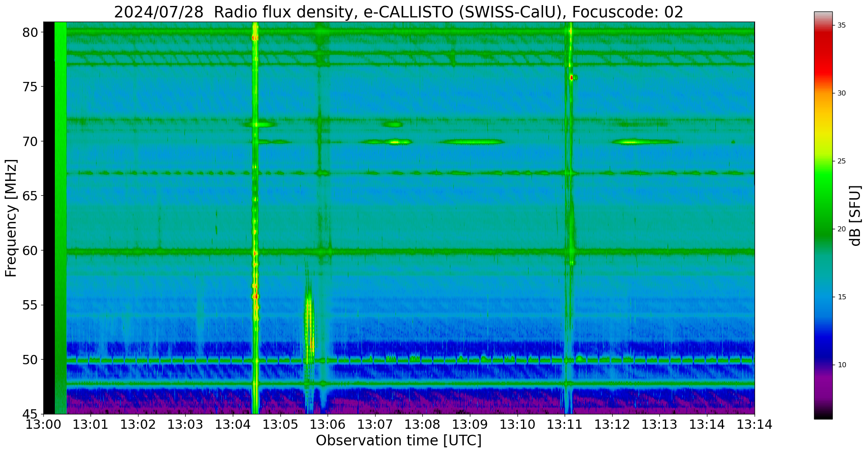This screenshot has width=868, height=453.
Task: Click the 'Observation time [UTC]' x-axis label
Action: [x=399, y=441]
